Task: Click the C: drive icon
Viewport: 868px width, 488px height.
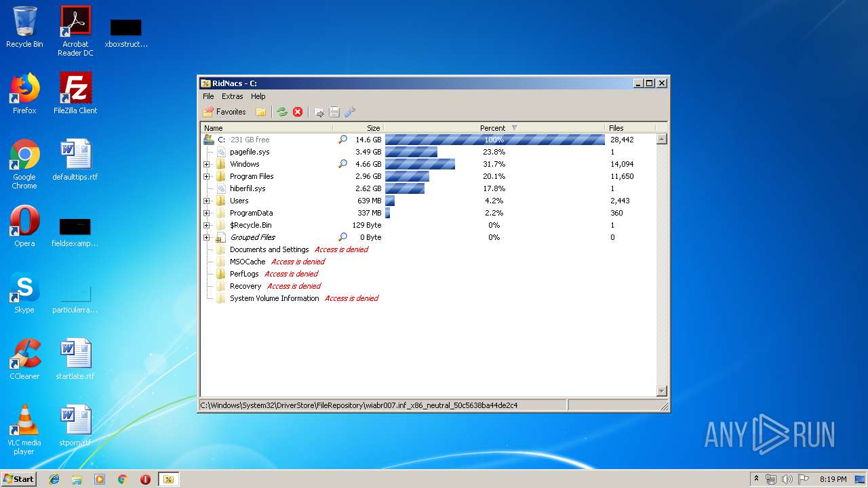Action: (209, 140)
